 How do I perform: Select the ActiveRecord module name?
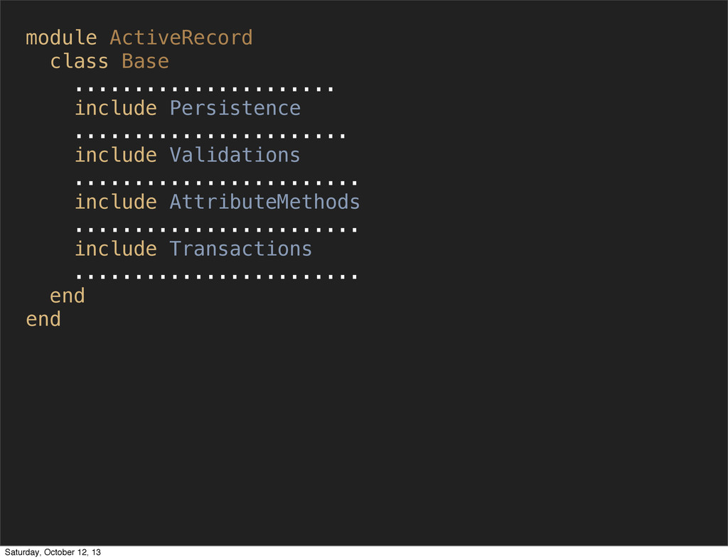181,38
